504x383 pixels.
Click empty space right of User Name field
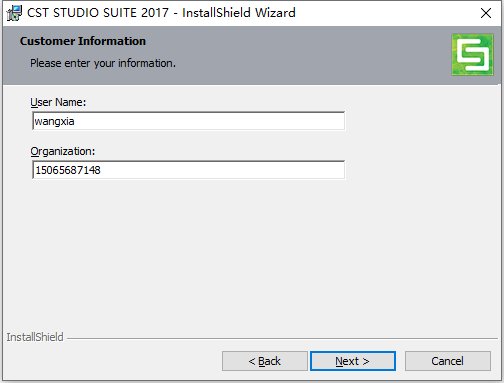(x=420, y=121)
